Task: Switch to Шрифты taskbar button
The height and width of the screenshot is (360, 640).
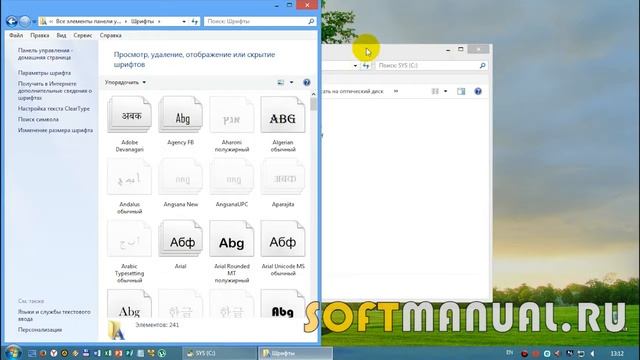Action: pyautogui.click(x=295, y=353)
